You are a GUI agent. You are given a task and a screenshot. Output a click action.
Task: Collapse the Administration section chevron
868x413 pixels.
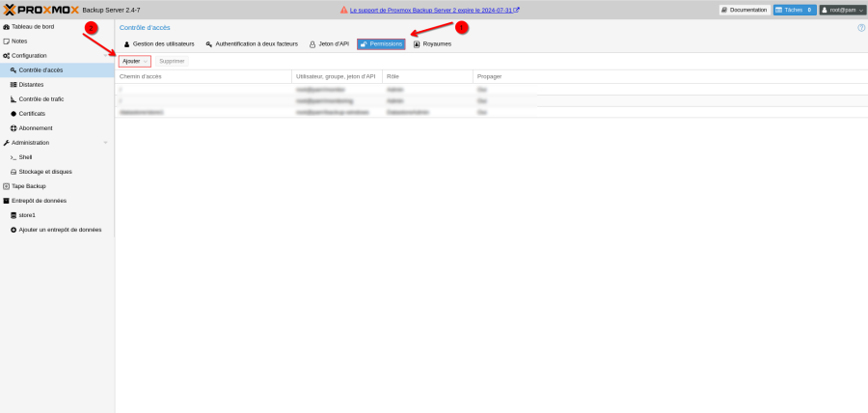point(106,143)
